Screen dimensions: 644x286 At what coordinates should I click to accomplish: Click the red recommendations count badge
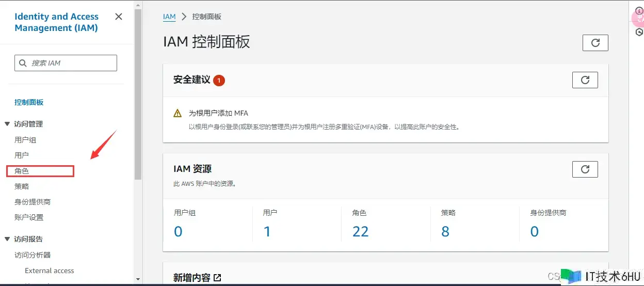[219, 81]
